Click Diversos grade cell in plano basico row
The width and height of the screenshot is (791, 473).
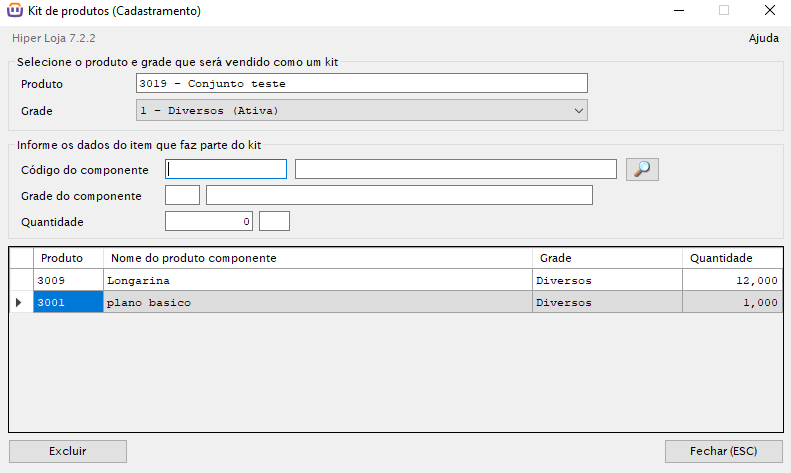(x=607, y=302)
